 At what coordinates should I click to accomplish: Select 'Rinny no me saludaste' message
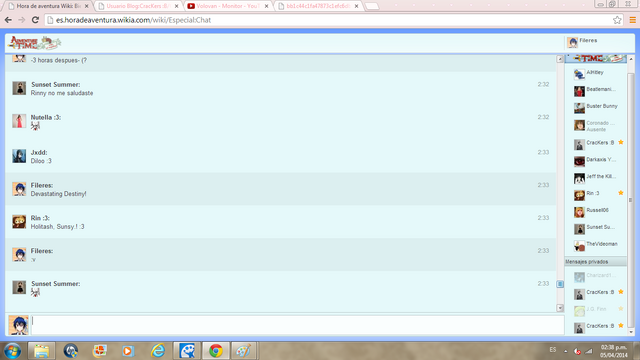click(x=62, y=93)
